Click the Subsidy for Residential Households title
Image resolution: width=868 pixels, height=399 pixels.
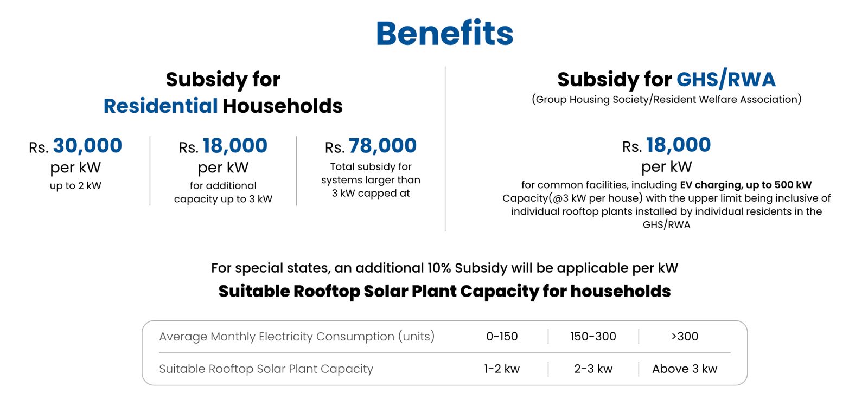tap(223, 93)
